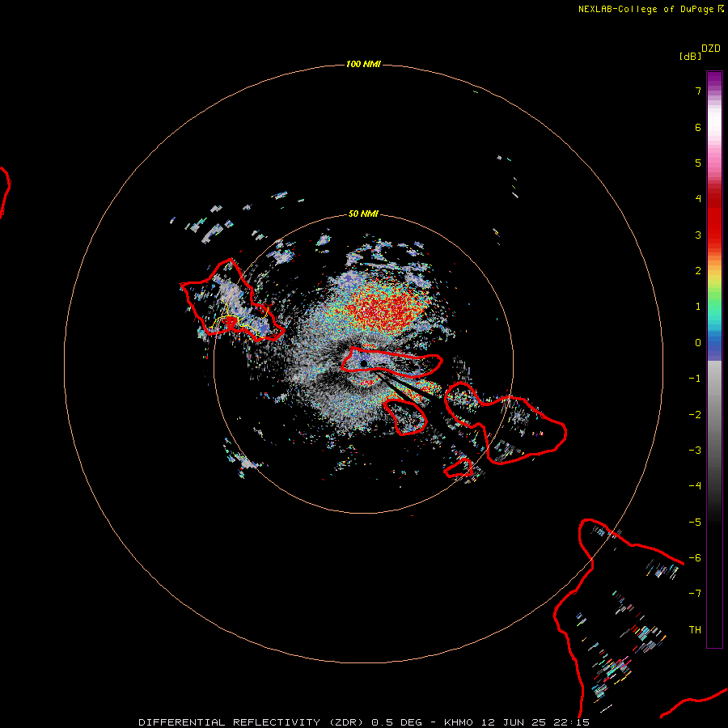728x728 pixels.
Task: Click the 100 NMI range ring label
Action: point(363,64)
